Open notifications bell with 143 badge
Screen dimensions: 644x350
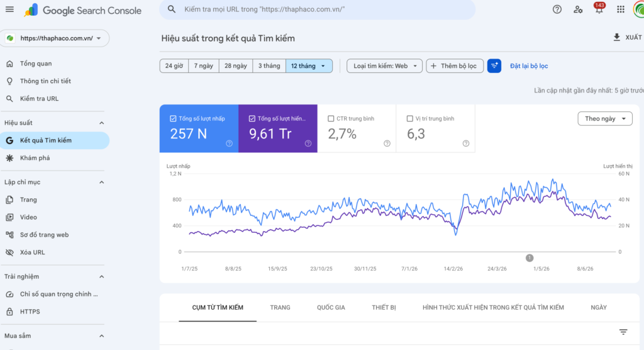(599, 8)
